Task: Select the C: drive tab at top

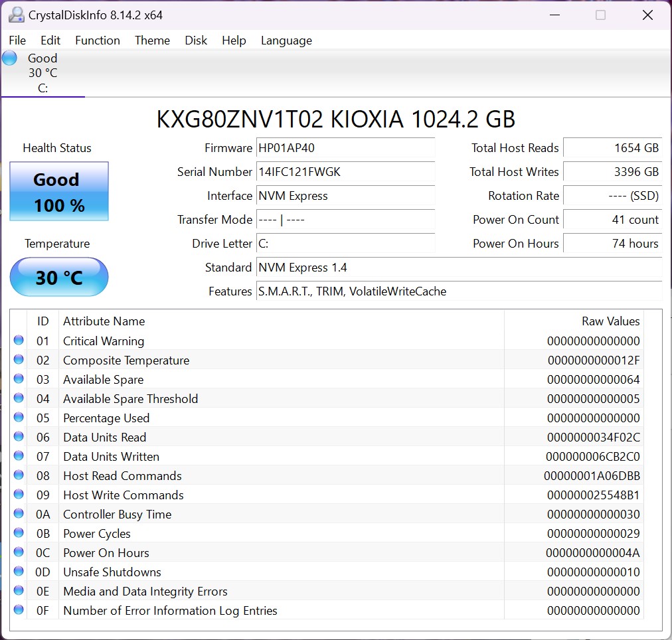Action: (42, 73)
